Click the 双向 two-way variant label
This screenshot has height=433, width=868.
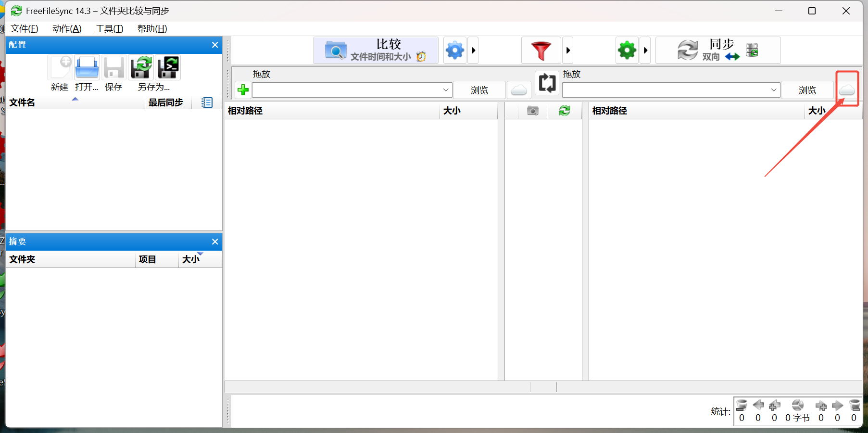(711, 57)
